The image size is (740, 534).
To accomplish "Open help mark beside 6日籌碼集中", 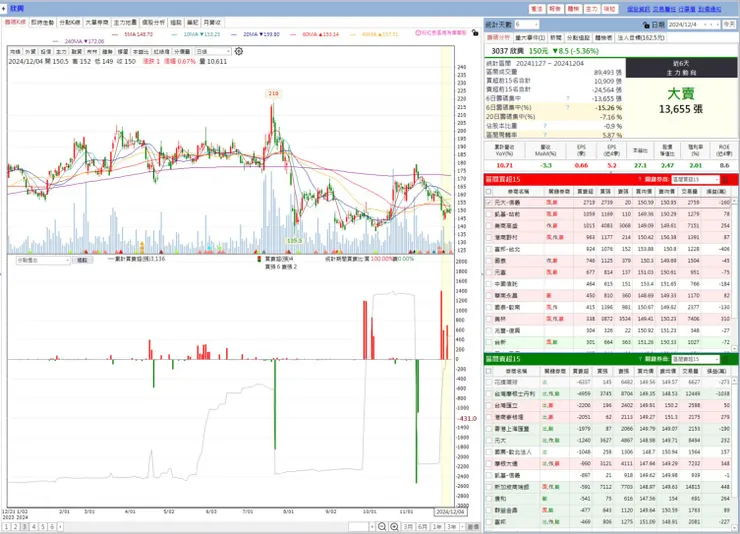I will pyautogui.click(x=568, y=99).
